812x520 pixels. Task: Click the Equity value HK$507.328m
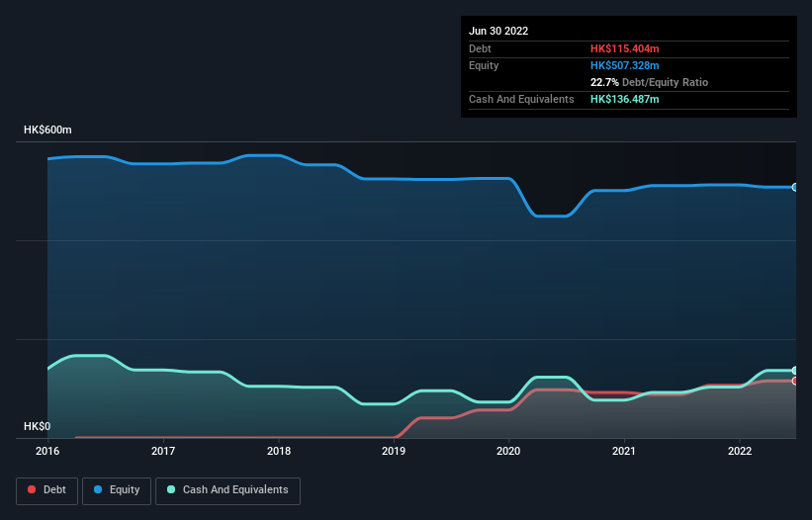click(624, 65)
